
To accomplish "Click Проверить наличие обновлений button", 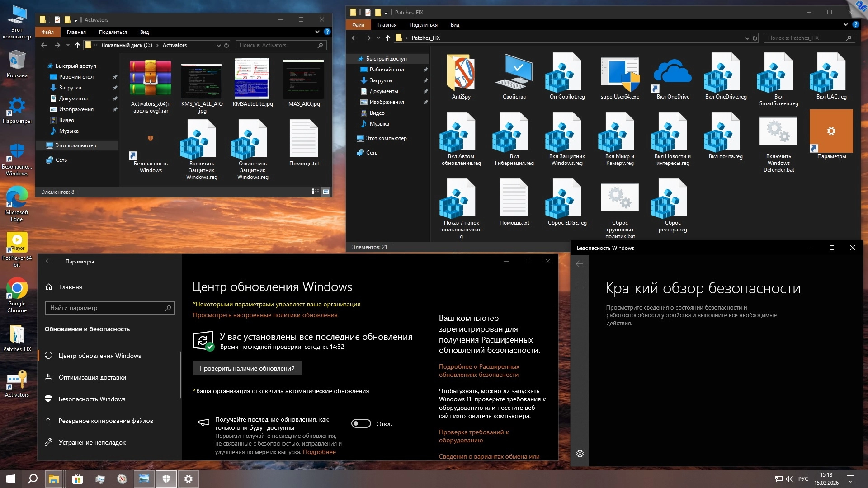I will tap(247, 368).
